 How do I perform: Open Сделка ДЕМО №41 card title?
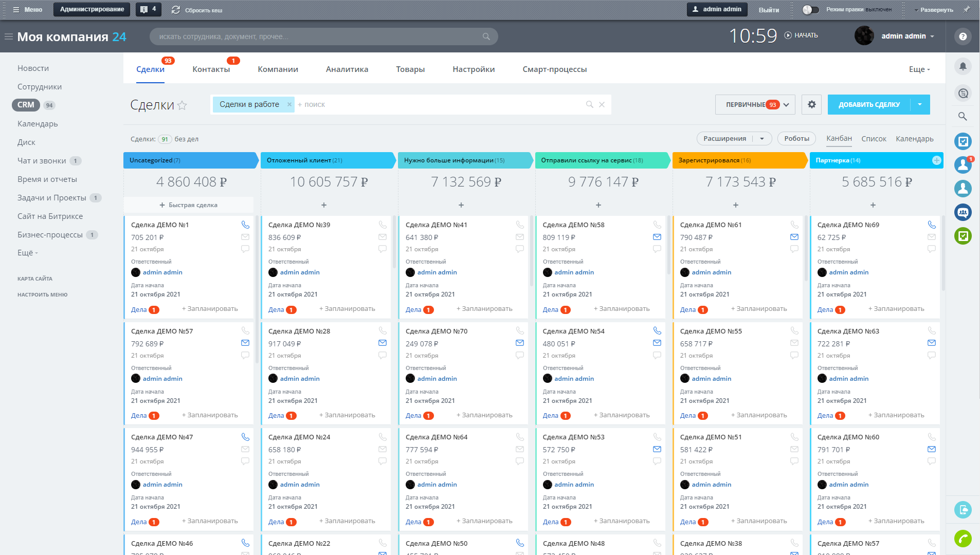point(436,225)
